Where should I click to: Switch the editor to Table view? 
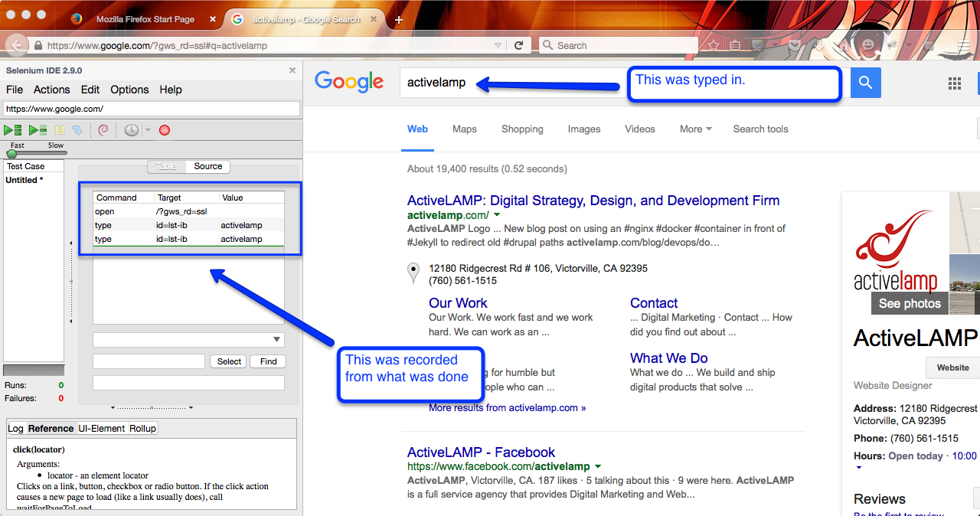166,166
